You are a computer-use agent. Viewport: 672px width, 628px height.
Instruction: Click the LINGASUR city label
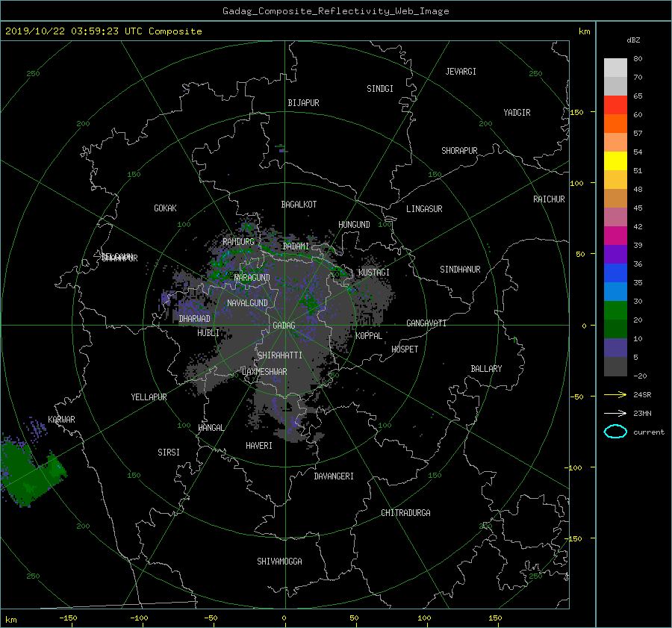point(424,209)
